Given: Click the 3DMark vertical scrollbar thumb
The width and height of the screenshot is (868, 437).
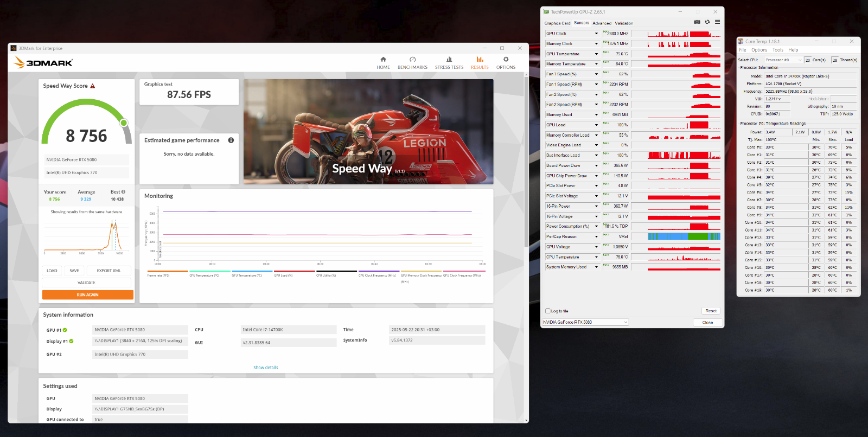Looking at the screenshot, I should pyautogui.click(x=526, y=163).
